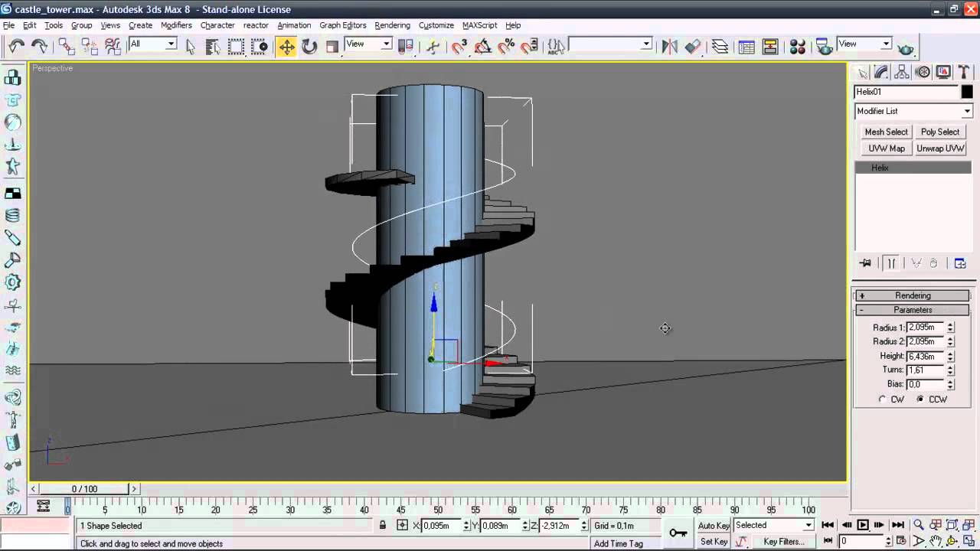
Task: Open the Schematic View icon
Action: coord(769,47)
